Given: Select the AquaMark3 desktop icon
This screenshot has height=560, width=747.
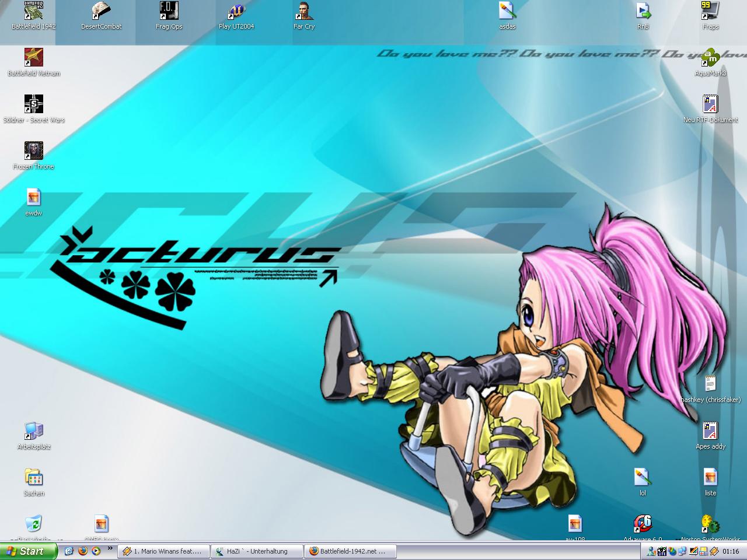Looking at the screenshot, I should (x=710, y=58).
